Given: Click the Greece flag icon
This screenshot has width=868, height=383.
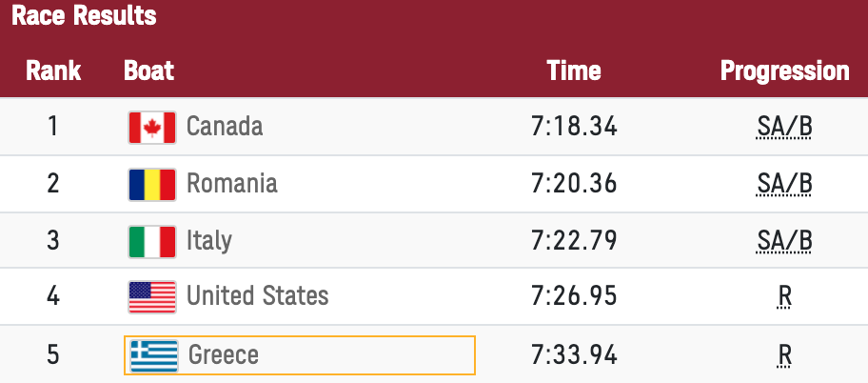Looking at the screenshot, I should tap(154, 355).
